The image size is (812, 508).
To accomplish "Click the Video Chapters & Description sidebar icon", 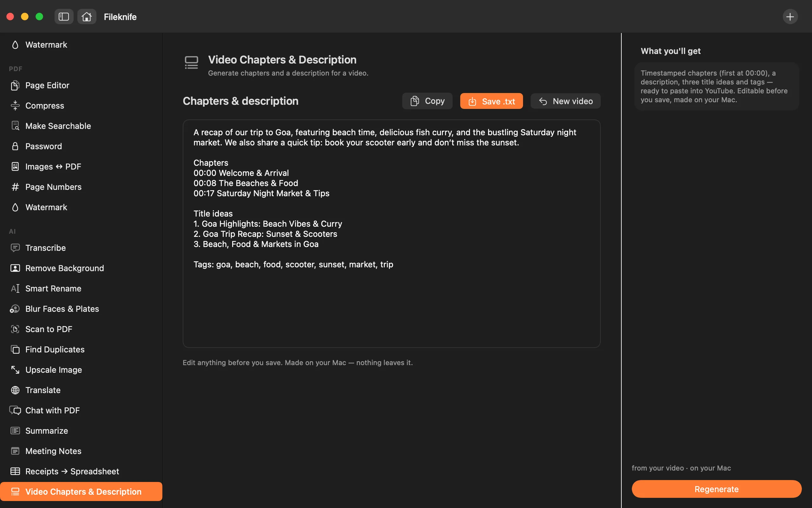I will (15, 492).
